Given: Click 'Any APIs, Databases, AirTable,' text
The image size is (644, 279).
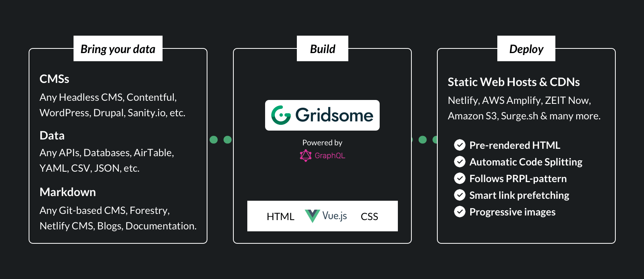Looking at the screenshot, I should 107,153.
